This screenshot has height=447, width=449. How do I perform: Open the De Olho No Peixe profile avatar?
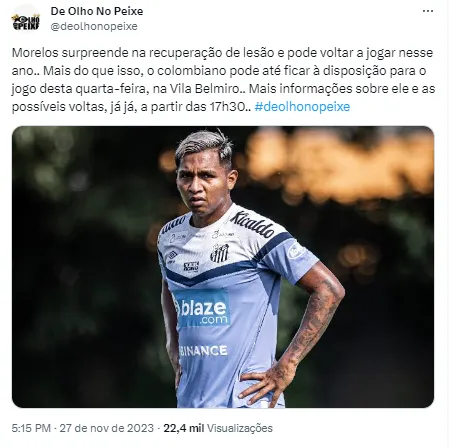pos(26,19)
